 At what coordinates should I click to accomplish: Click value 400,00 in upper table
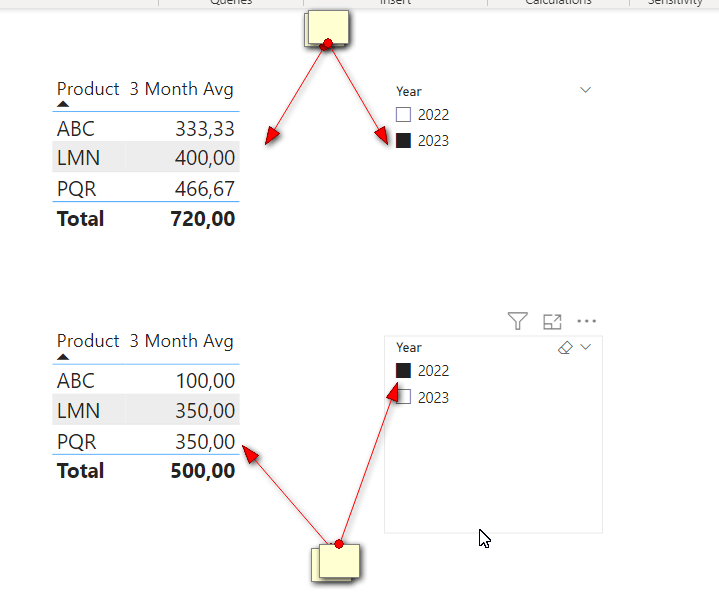point(205,158)
